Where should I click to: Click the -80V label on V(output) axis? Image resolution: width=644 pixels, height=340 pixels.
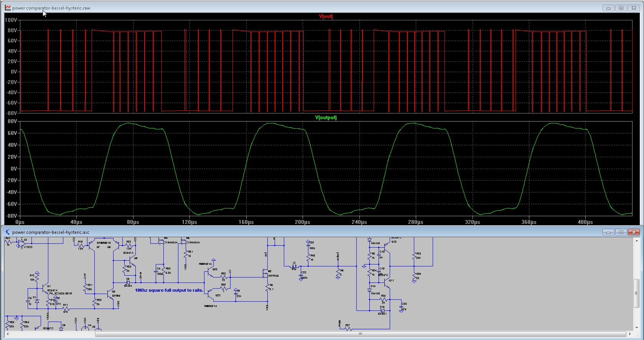coord(11,216)
